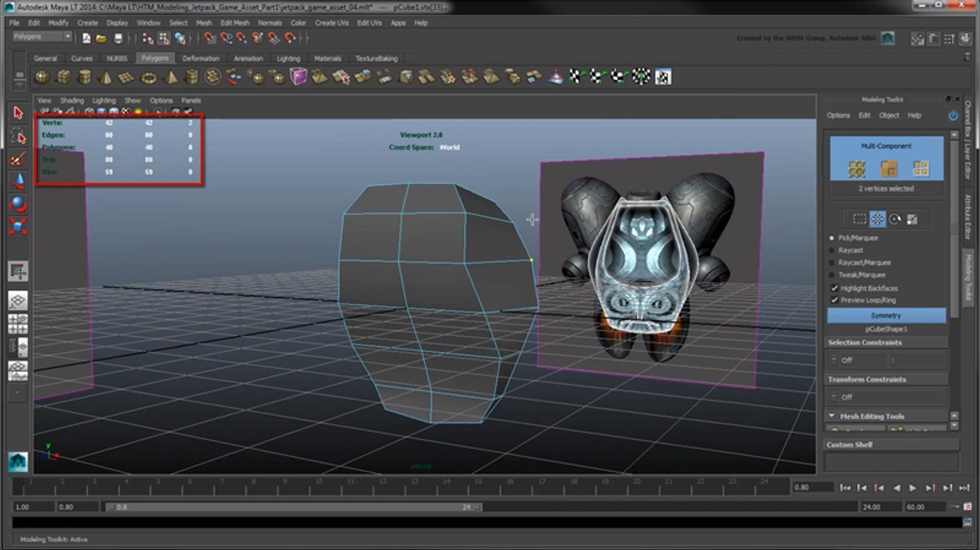Open Channel Box / Layer Editor tab
The image size is (980, 550).
pos(967,141)
